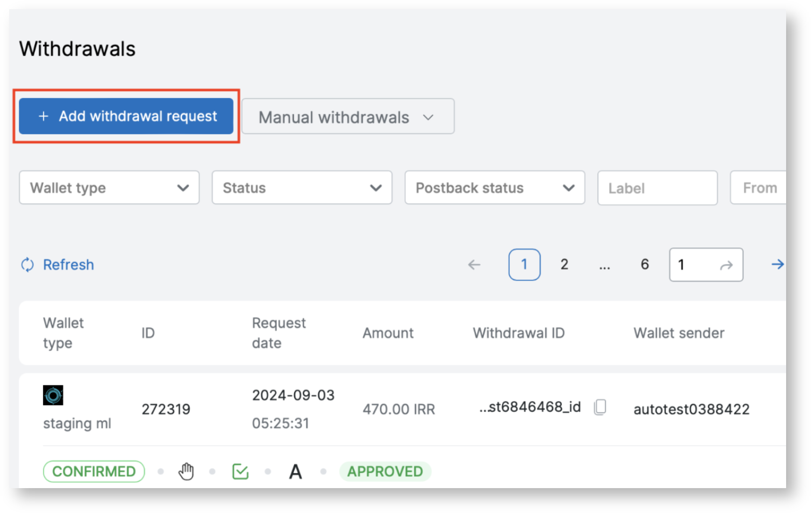Go to previous page with left arrow
Image resolution: width=812 pixels, height=514 pixels.
point(474,265)
